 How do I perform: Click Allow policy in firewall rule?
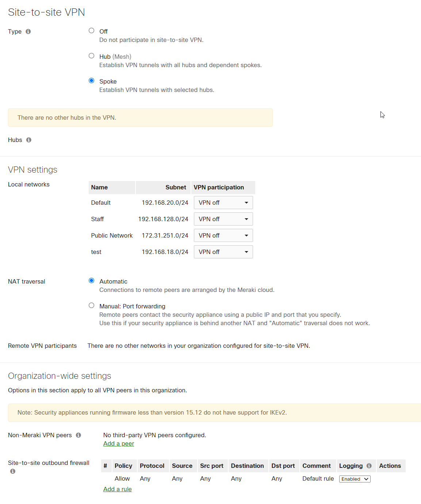[x=122, y=478]
